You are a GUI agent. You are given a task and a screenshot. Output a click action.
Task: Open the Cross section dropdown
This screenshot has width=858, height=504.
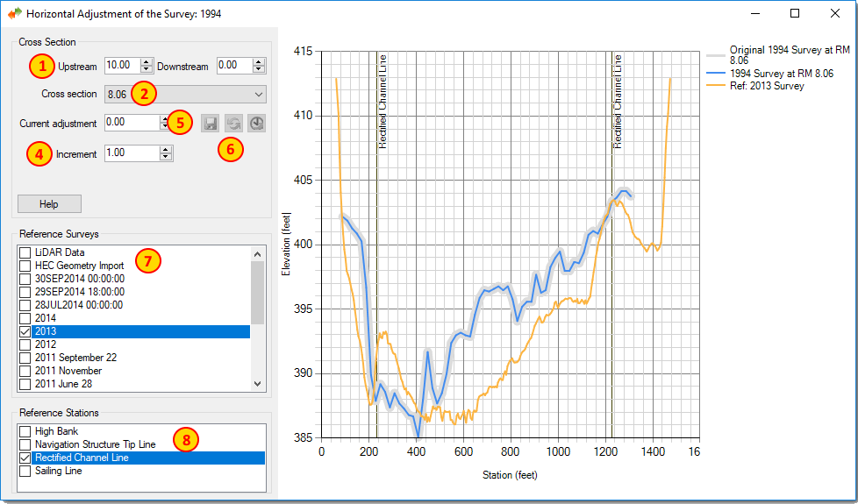click(x=258, y=94)
